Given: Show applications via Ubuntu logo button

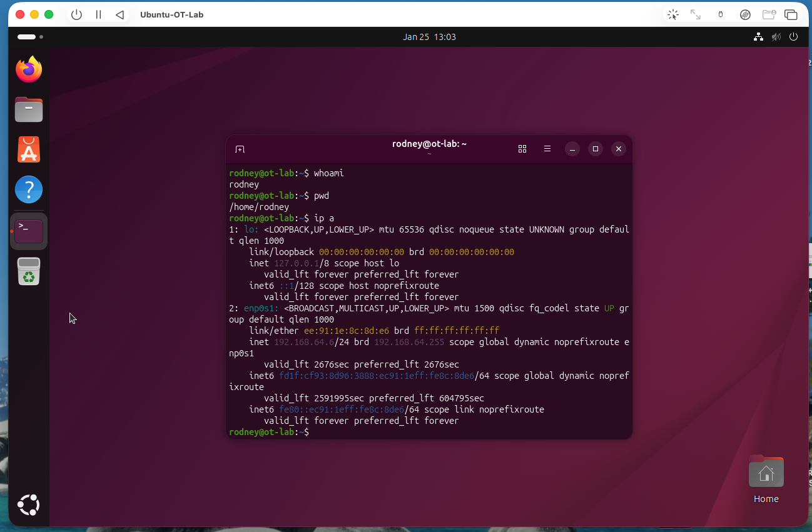Looking at the screenshot, I should [29, 504].
